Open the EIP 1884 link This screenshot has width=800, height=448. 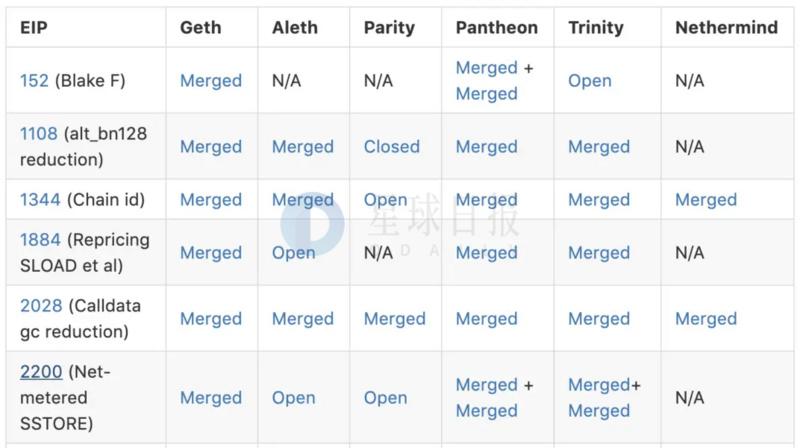(x=41, y=240)
